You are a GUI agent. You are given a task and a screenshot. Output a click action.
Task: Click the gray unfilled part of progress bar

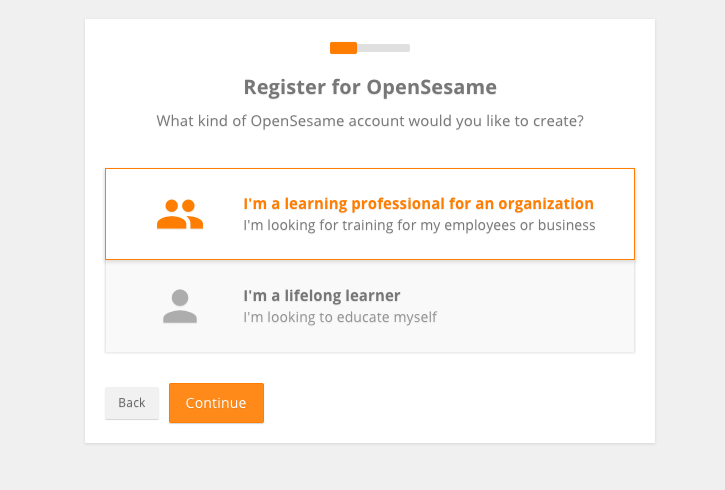383,48
